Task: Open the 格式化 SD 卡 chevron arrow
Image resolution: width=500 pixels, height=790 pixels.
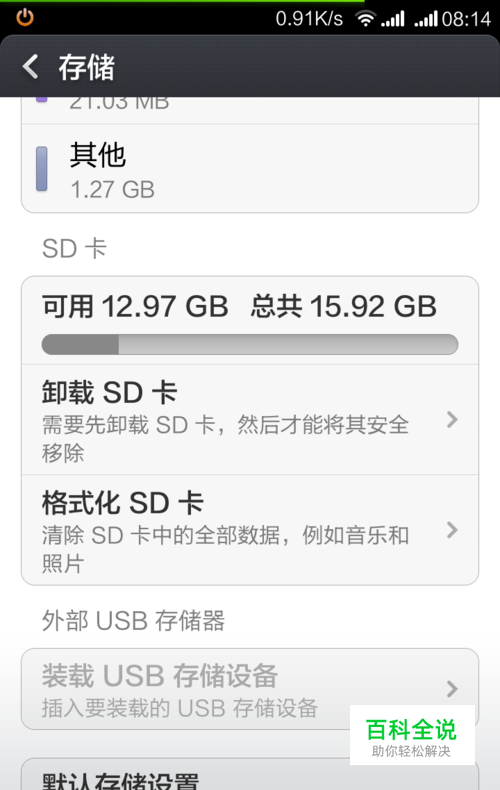Action: 452,530
